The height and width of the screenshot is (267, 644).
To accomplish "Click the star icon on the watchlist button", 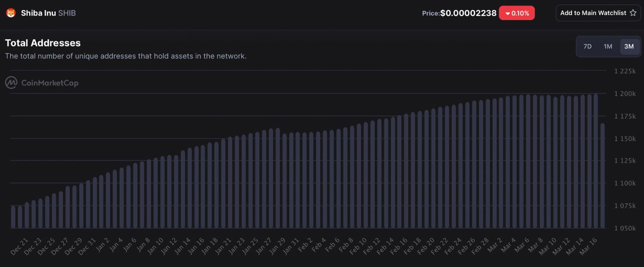I will tap(633, 13).
